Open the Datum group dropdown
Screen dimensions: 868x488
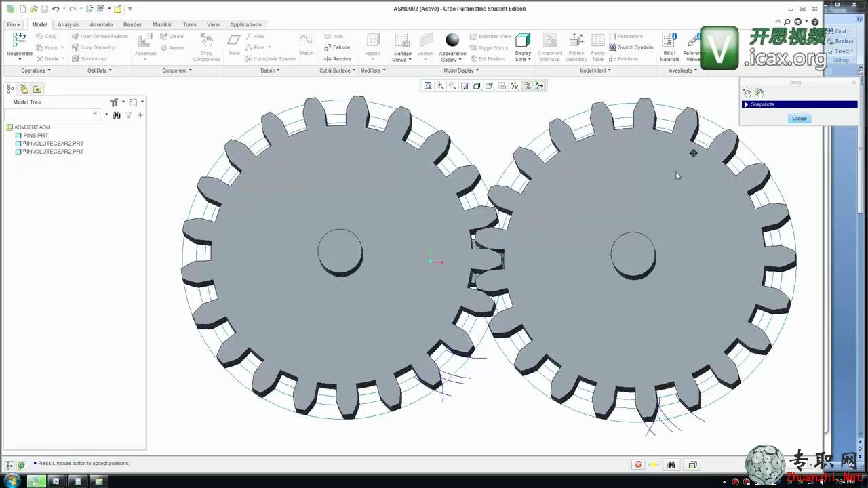(x=270, y=70)
